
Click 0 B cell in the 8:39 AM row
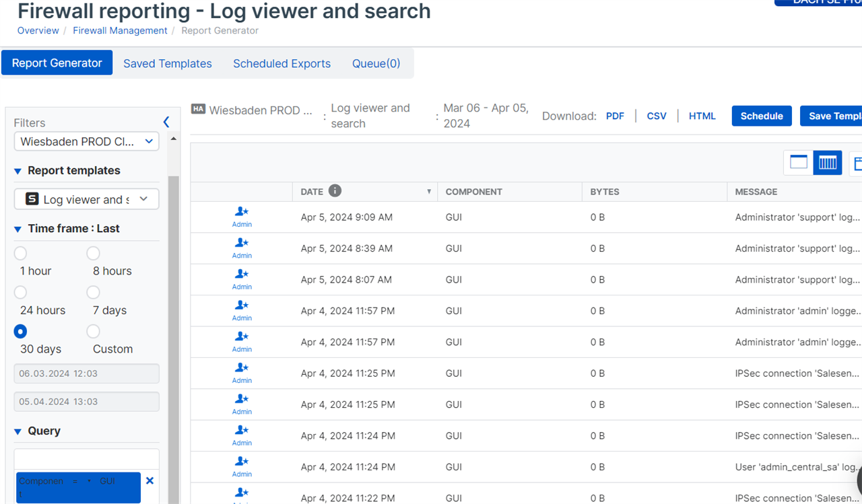coord(597,248)
